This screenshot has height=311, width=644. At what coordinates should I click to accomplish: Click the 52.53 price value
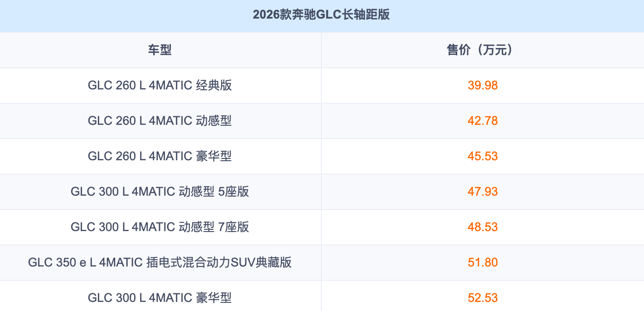(483, 298)
